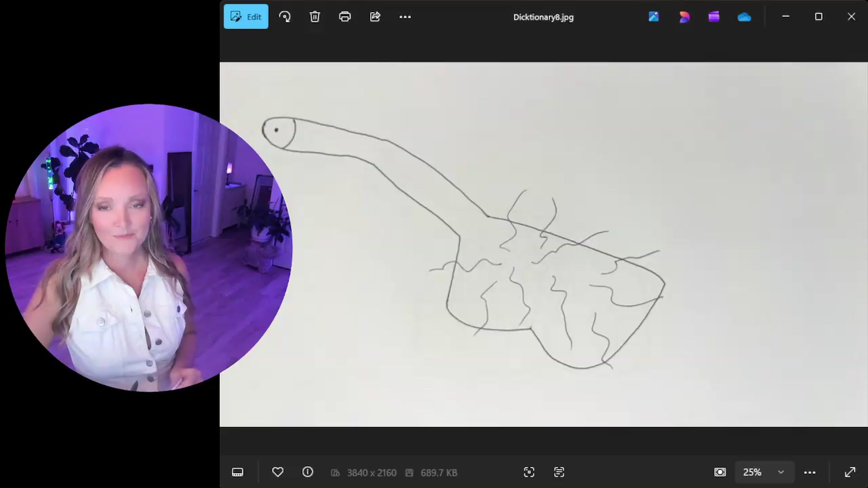Add photo to favorites with heart icon
This screenshot has width=868, height=488.
(278, 472)
